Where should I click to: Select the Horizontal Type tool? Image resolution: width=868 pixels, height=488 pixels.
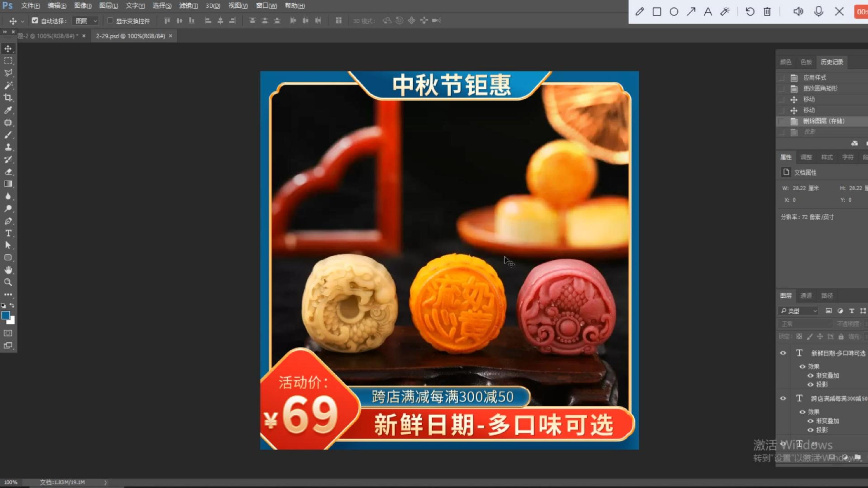tap(8, 233)
